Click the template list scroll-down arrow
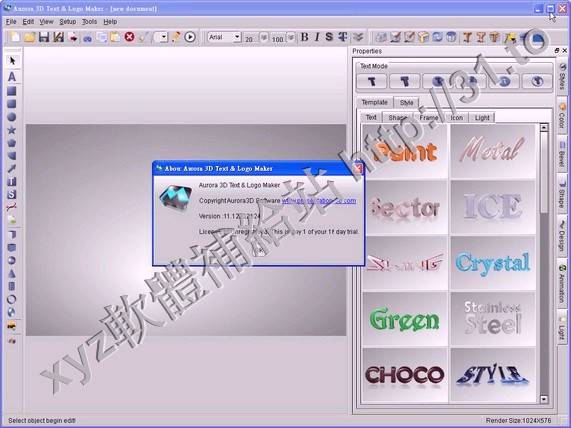 544,399
